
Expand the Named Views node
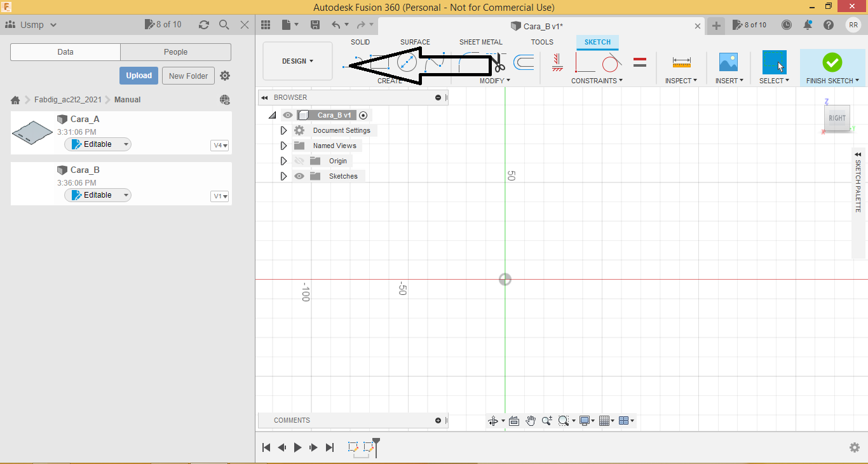(284, 146)
